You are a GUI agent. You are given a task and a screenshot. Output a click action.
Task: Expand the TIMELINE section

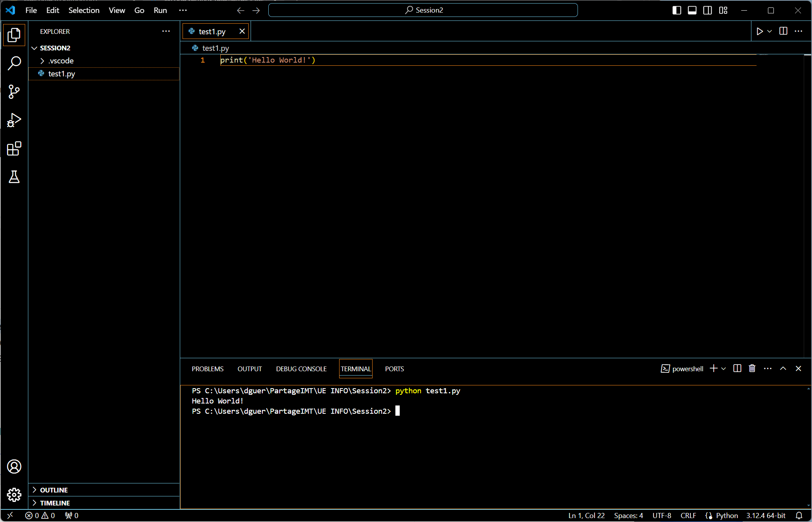pos(104,503)
